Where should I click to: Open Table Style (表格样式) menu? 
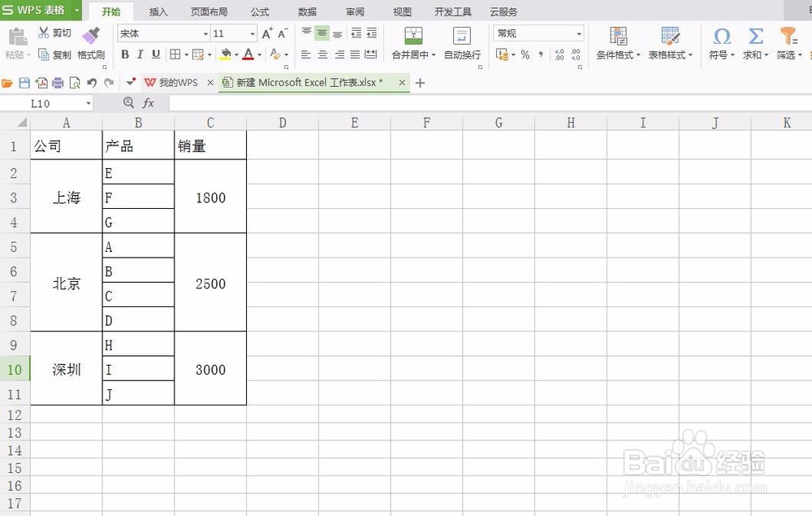pos(671,44)
